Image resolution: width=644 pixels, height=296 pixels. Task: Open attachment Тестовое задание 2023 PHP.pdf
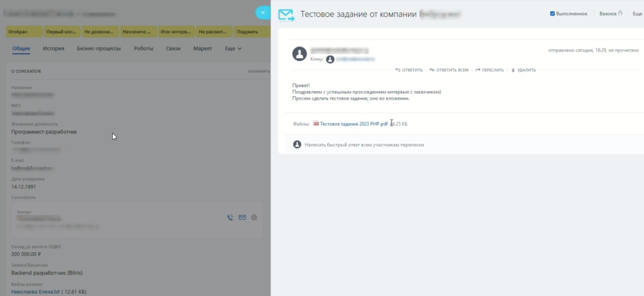(354, 124)
